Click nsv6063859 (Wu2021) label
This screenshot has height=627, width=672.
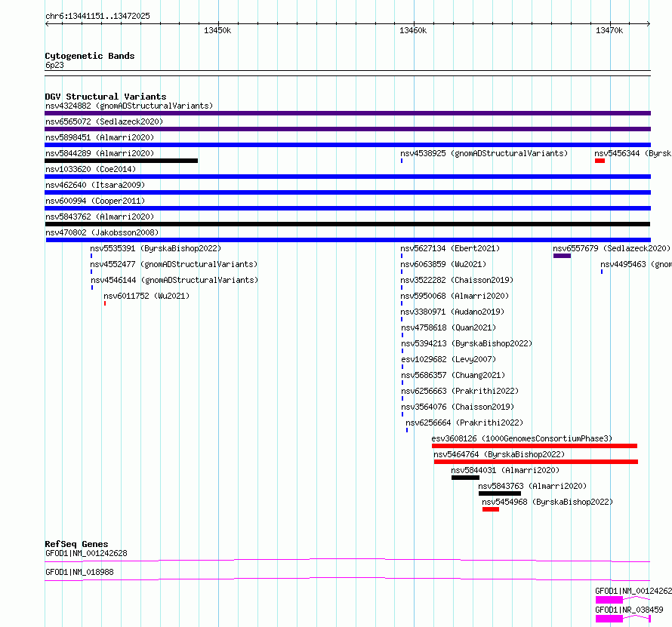click(x=443, y=264)
